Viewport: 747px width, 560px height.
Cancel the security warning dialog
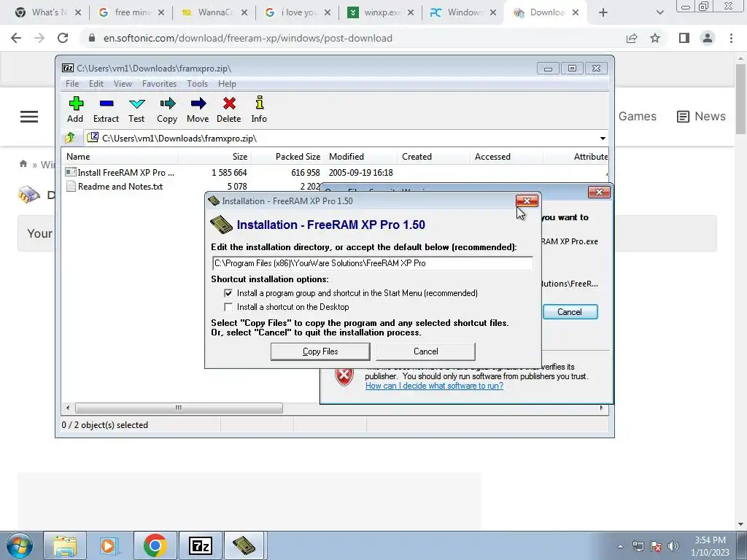pos(570,312)
